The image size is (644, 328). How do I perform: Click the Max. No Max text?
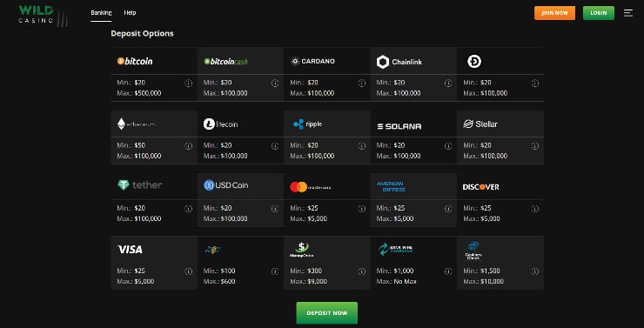tap(396, 282)
